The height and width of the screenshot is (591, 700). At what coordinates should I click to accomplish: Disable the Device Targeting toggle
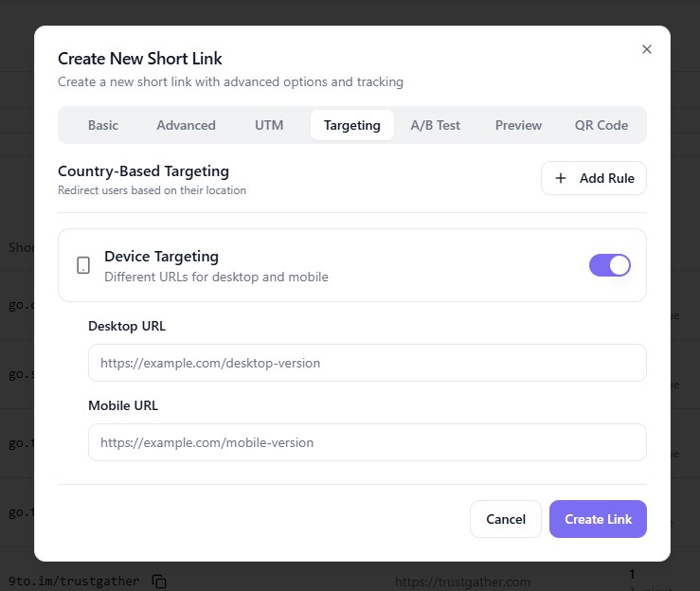(x=610, y=265)
